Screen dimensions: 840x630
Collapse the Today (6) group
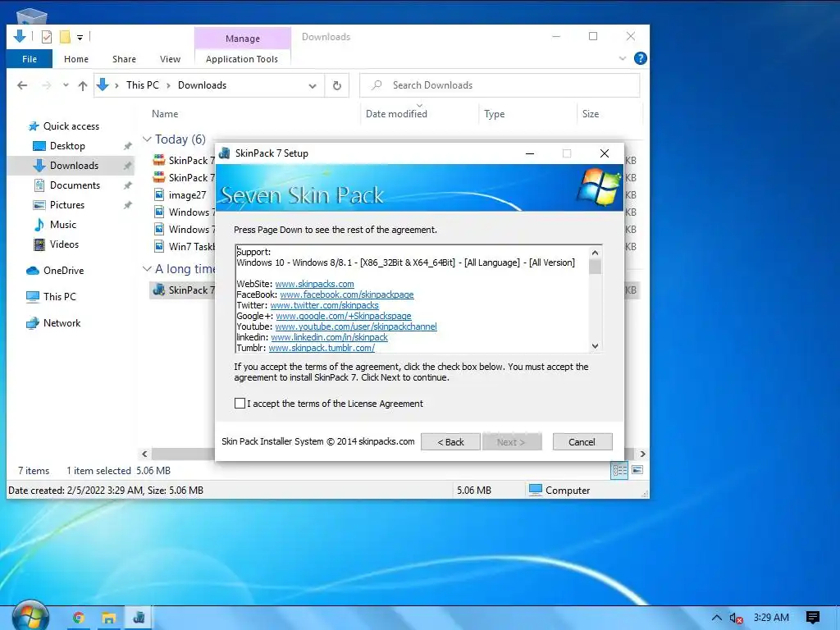(147, 139)
